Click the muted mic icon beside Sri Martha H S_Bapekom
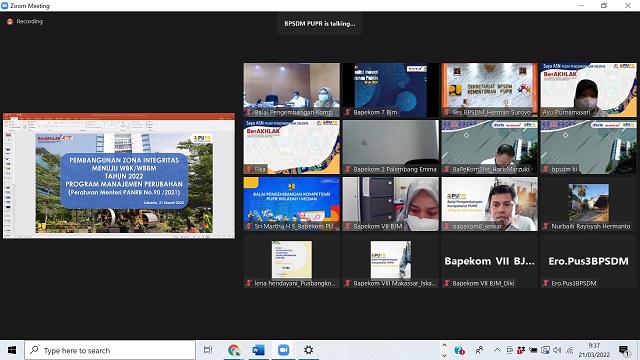Image resolution: width=640 pixels, height=360 pixels. pyautogui.click(x=249, y=226)
